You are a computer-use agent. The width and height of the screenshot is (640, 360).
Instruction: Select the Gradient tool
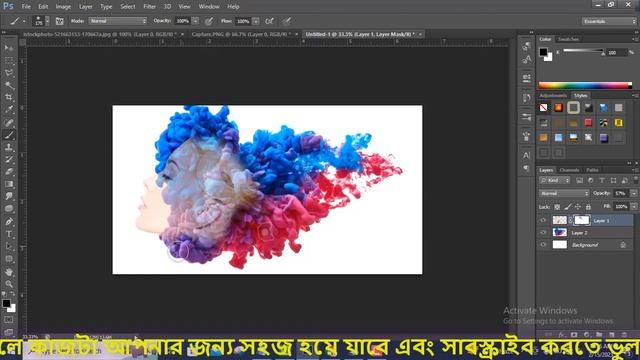click(9, 184)
